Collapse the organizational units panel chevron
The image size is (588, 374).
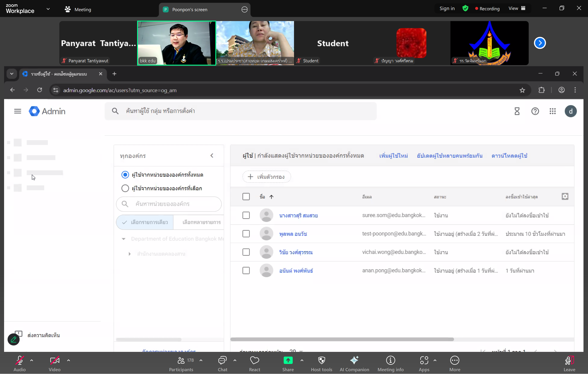[x=212, y=156]
